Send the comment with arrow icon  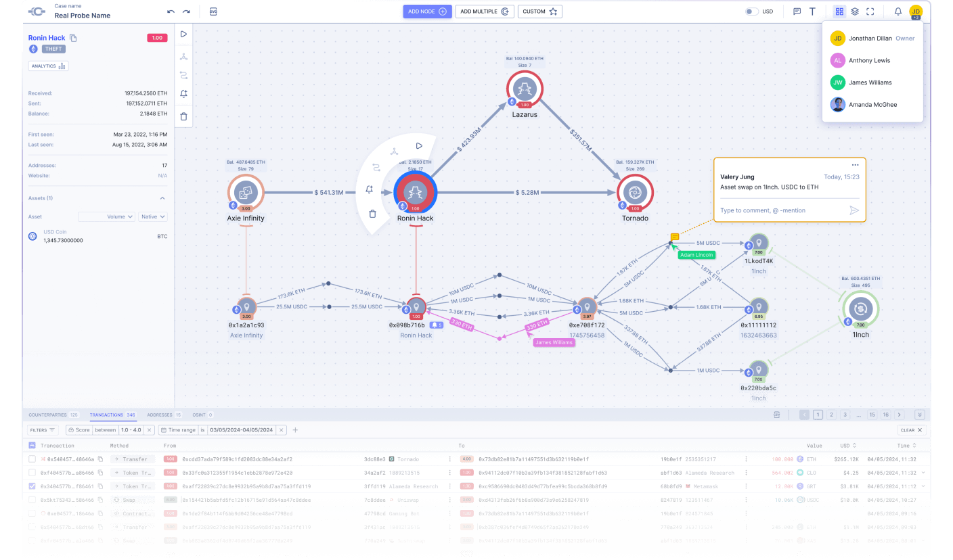click(x=854, y=210)
